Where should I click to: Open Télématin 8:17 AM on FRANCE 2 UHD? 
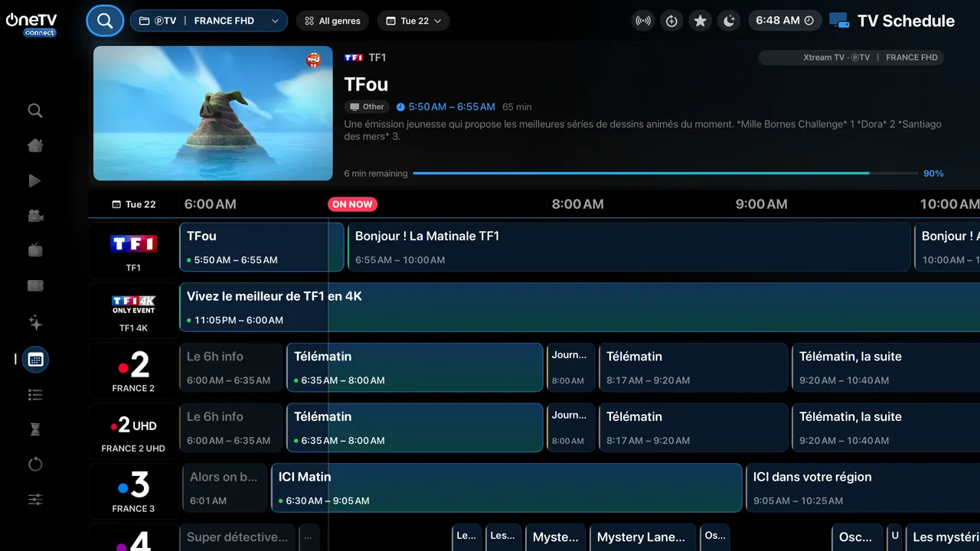click(694, 428)
